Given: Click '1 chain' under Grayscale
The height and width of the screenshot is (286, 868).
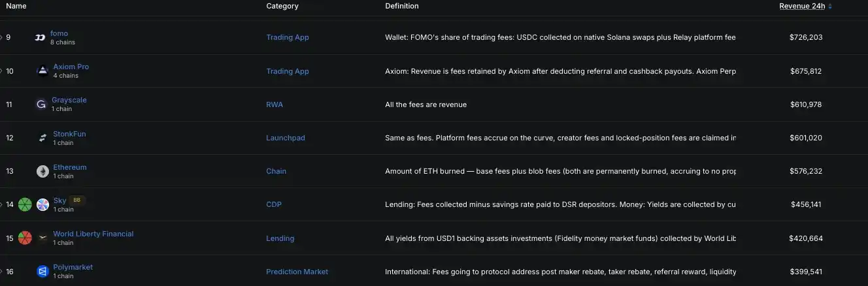Looking at the screenshot, I should tap(61, 109).
